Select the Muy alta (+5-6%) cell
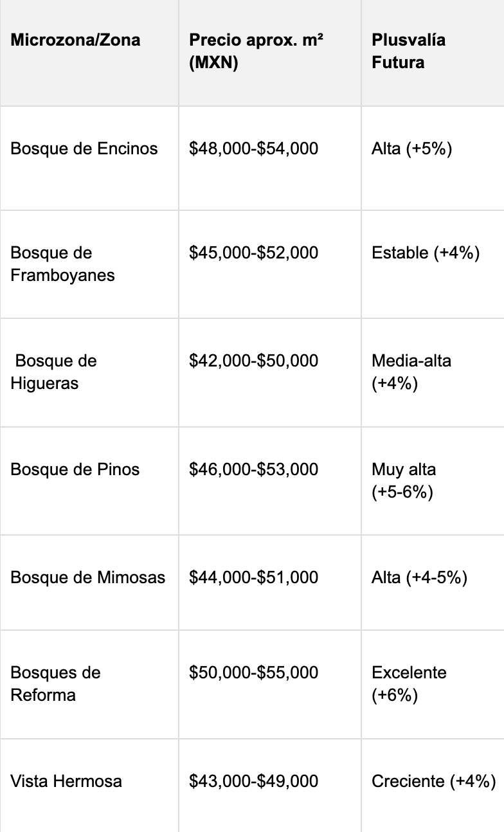This screenshot has width=504, height=832. click(404, 480)
